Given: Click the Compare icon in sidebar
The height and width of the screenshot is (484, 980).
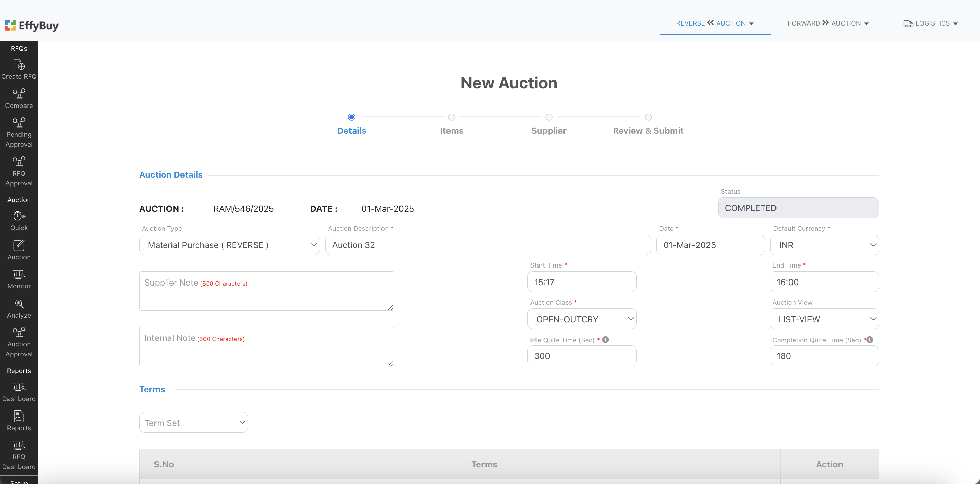Looking at the screenshot, I should (19, 94).
